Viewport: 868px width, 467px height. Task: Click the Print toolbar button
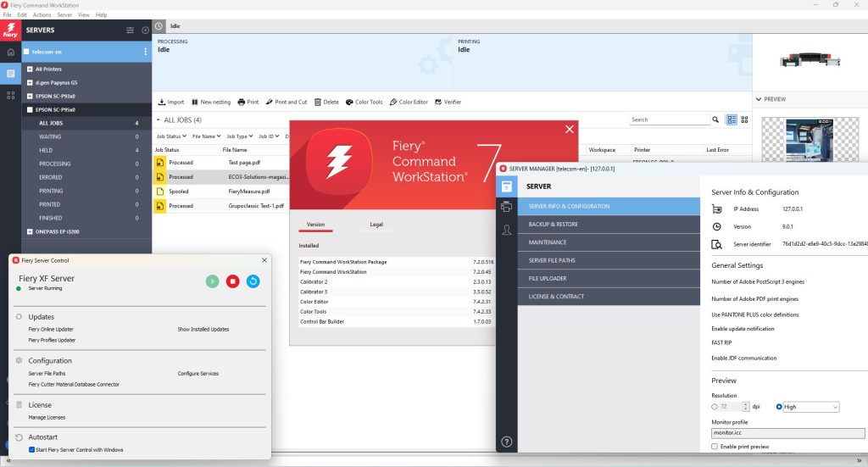click(248, 102)
